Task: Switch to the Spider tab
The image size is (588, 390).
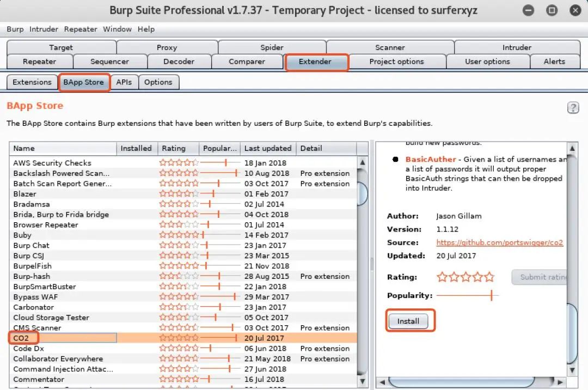Action: 272,47
